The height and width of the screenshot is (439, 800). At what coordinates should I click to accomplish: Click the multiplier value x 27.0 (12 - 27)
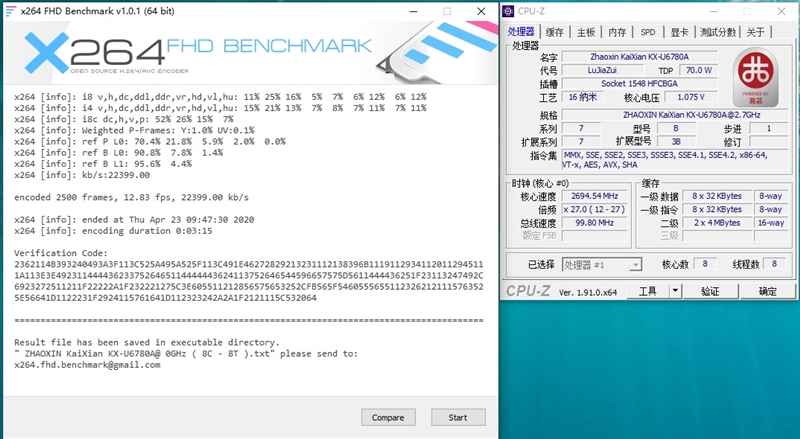[595, 209]
